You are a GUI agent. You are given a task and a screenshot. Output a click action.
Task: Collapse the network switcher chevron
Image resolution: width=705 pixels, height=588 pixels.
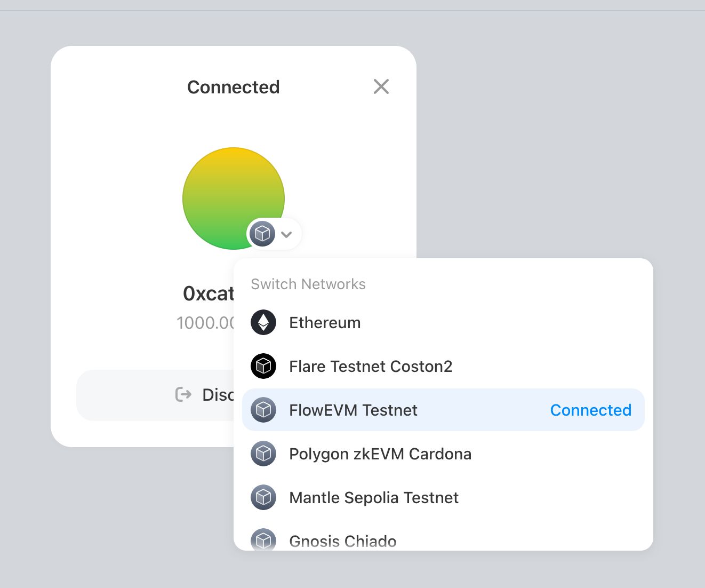pyautogui.click(x=286, y=234)
